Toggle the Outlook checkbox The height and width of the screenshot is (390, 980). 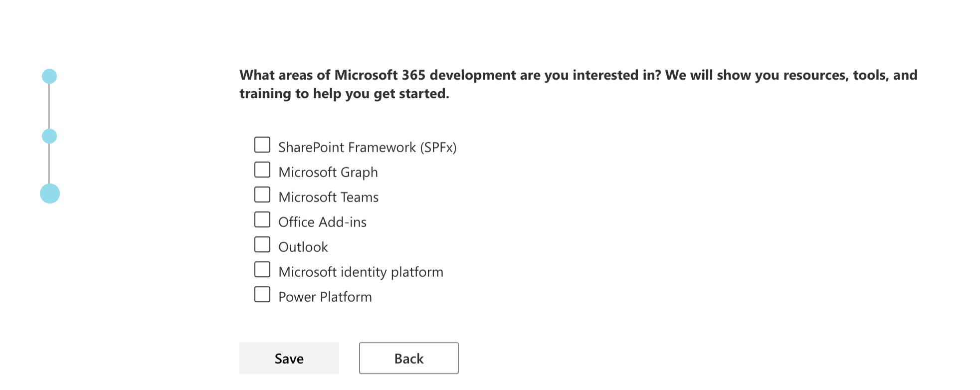coord(262,245)
